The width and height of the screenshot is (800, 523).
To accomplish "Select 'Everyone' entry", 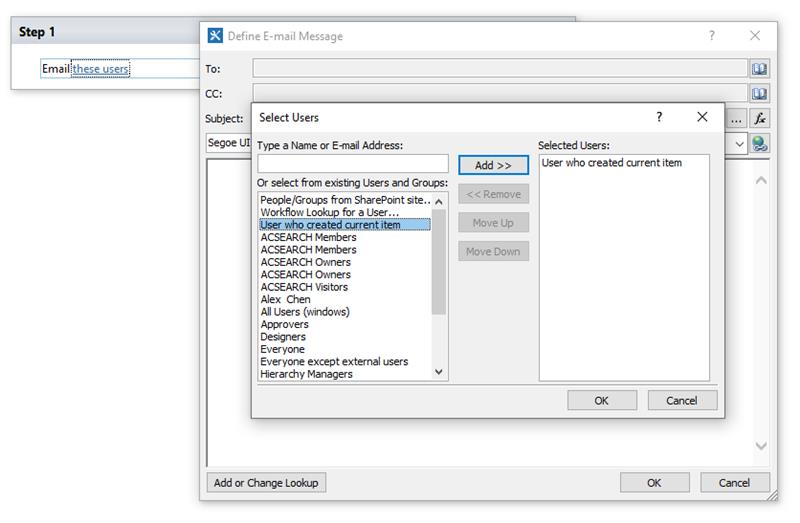I will 345,350.
